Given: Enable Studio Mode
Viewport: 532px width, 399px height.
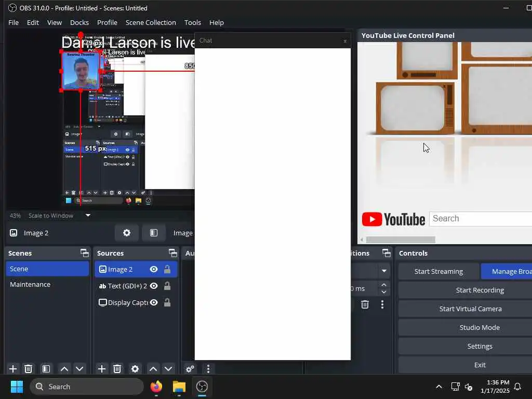Looking at the screenshot, I should click(480, 327).
